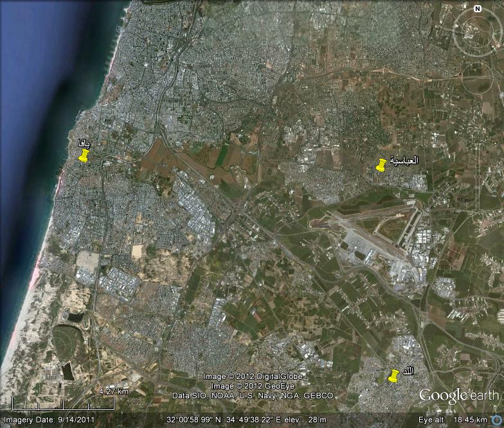Click the yellow pushpin marking يافا
This screenshot has height=428, width=504.
tap(84, 156)
